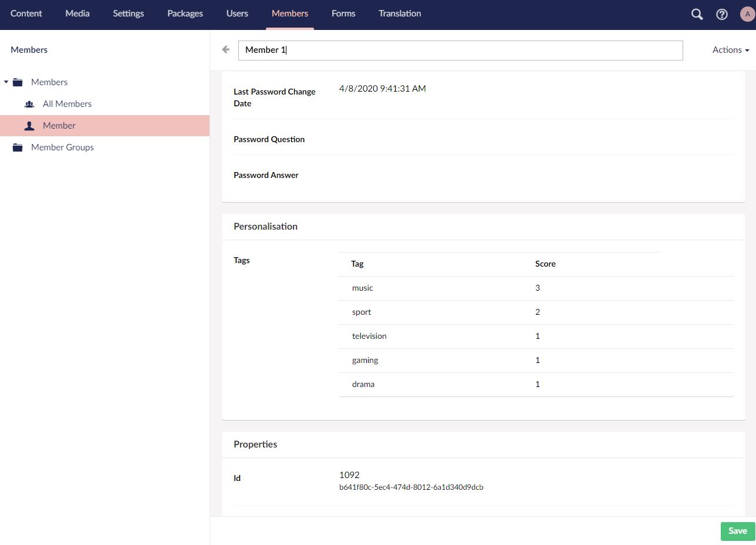Click the Score column header
This screenshot has height=545, width=756.
(x=545, y=264)
